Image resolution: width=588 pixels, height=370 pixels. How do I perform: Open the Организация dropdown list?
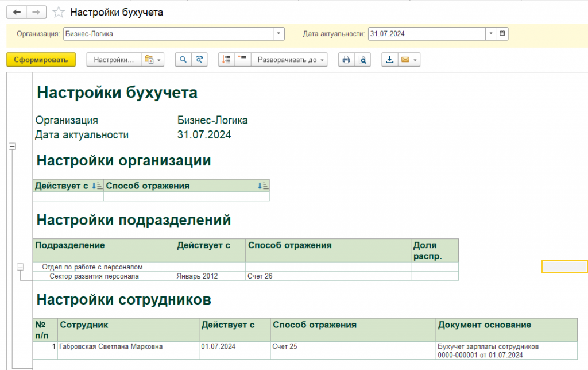(x=278, y=34)
